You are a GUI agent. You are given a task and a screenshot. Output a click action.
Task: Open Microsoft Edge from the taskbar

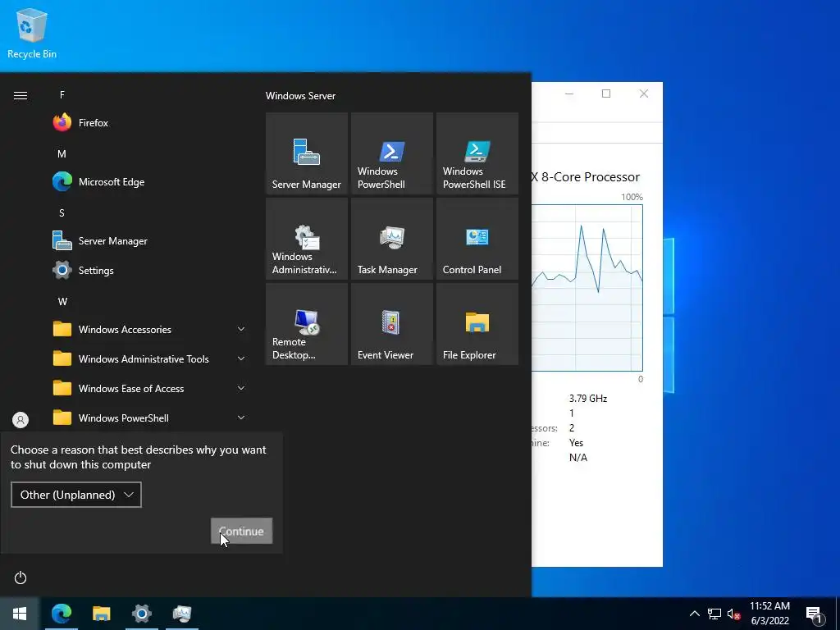[61, 614]
